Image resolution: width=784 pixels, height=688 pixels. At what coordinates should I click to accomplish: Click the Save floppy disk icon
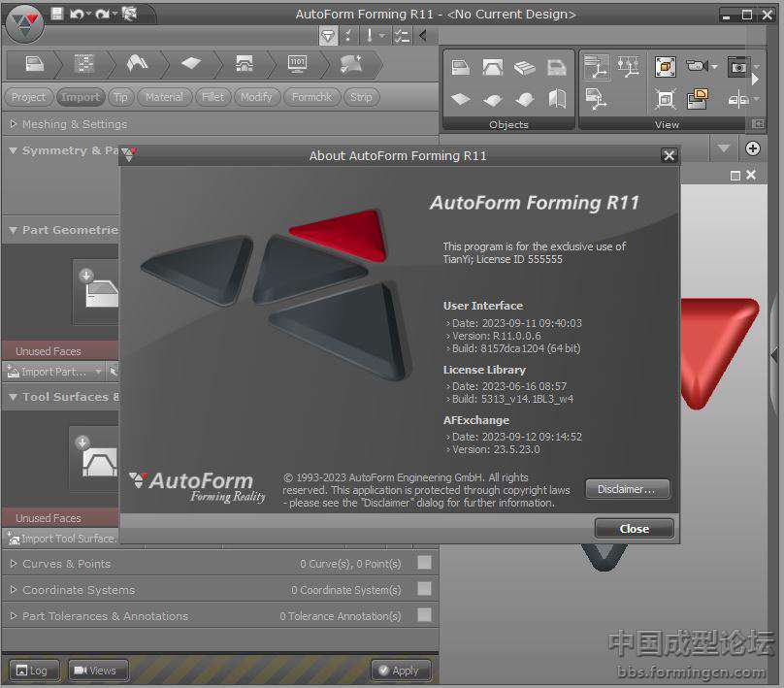57,14
